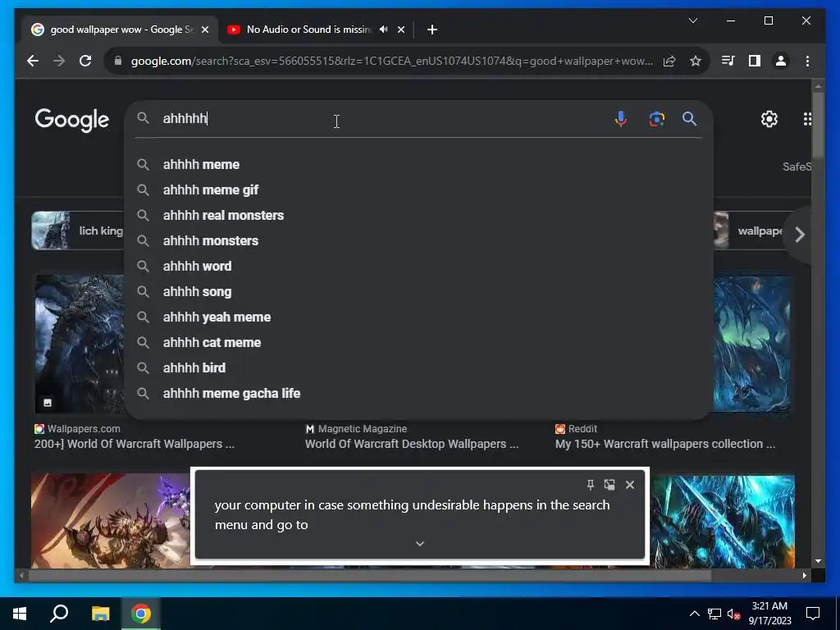Open a new tab
This screenshot has height=630, width=840.
point(432,30)
